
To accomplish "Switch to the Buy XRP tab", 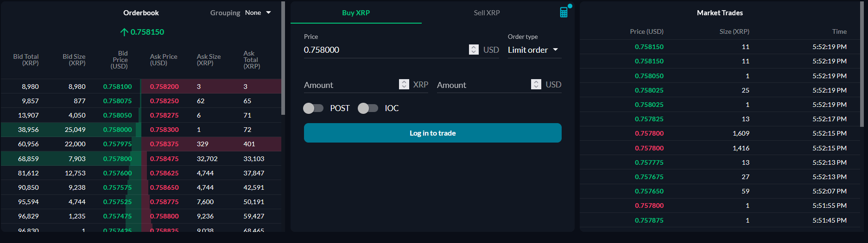I will point(356,13).
